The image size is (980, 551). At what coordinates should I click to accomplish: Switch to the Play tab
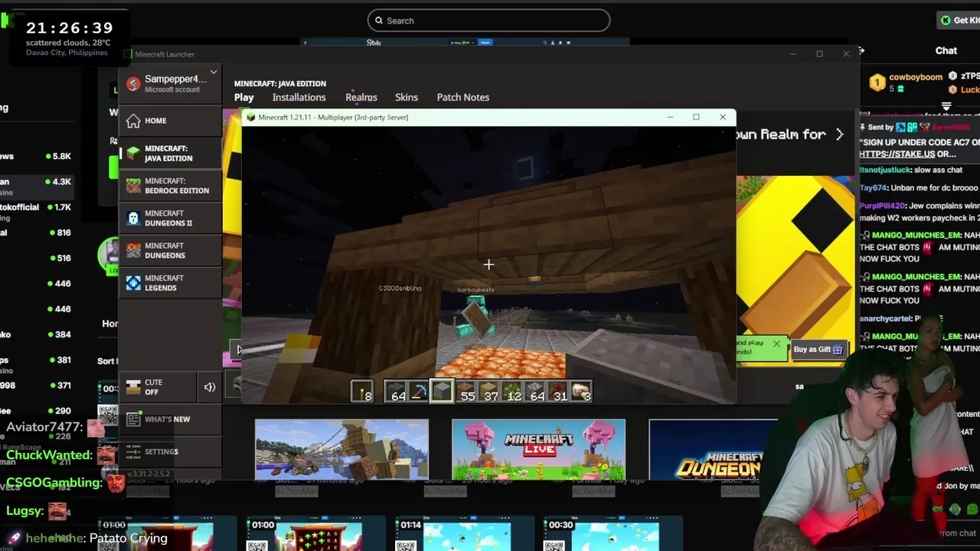[x=244, y=97]
